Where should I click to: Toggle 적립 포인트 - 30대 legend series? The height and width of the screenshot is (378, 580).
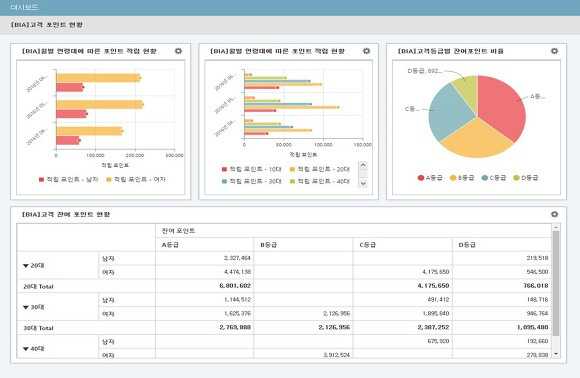click(252, 182)
